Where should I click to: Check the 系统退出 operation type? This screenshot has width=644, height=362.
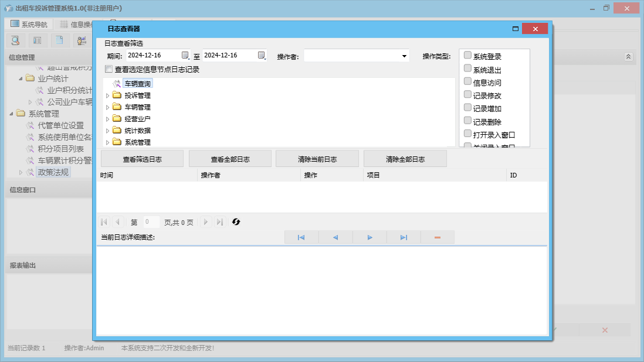(x=467, y=68)
